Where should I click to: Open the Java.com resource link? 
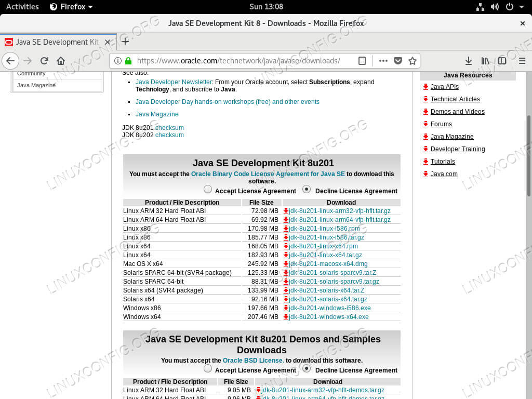(444, 174)
